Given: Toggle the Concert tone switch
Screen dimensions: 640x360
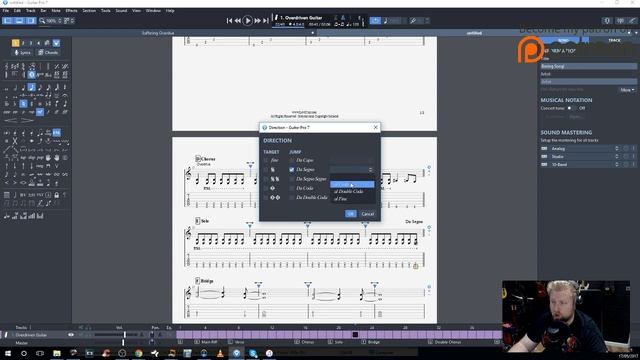Looking at the screenshot, I should tap(572, 108).
